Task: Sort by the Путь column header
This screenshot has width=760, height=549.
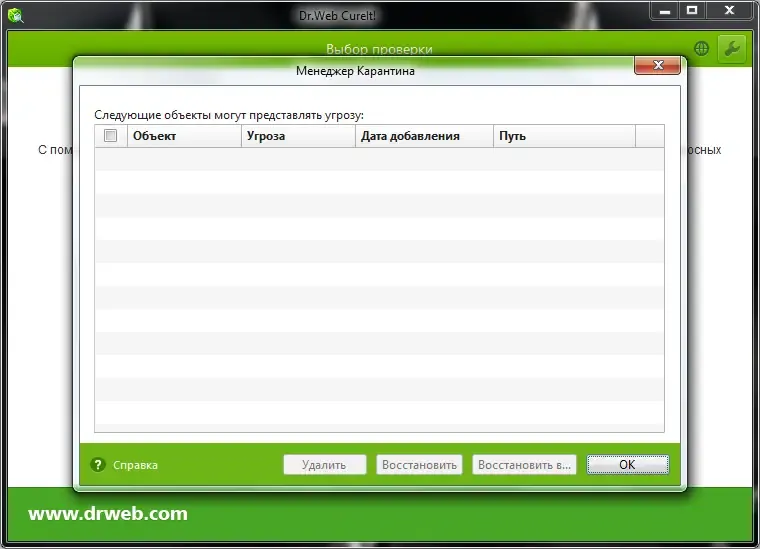Action: (564, 136)
